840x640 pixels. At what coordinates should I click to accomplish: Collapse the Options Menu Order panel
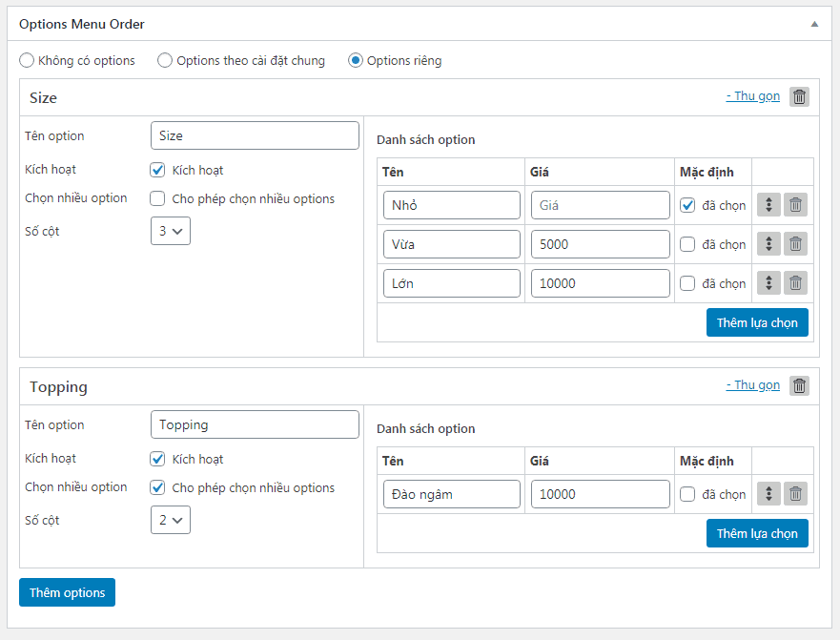coord(814,24)
